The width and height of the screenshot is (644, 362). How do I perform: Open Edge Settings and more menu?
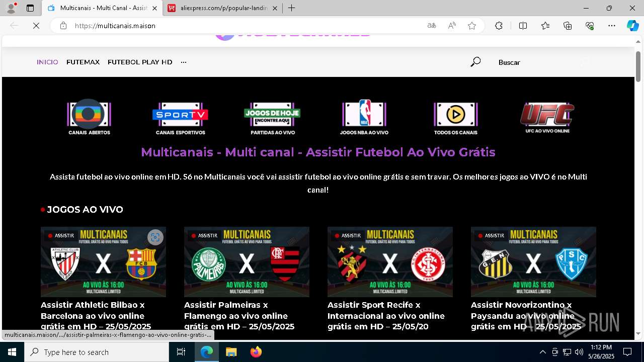tap(612, 26)
